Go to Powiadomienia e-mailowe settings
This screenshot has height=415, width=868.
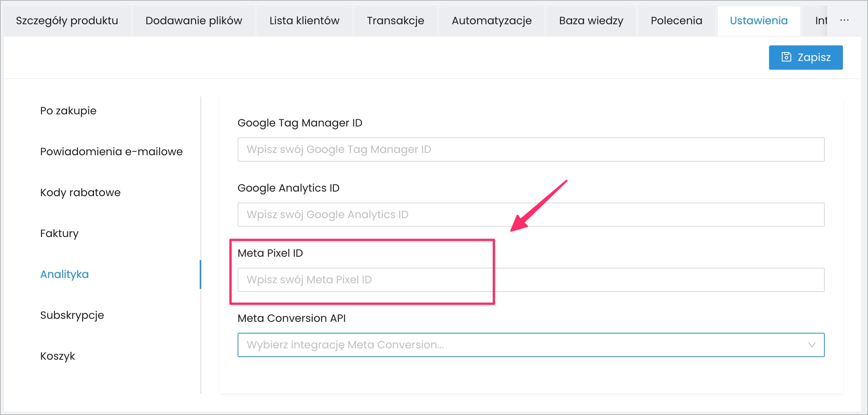point(111,151)
